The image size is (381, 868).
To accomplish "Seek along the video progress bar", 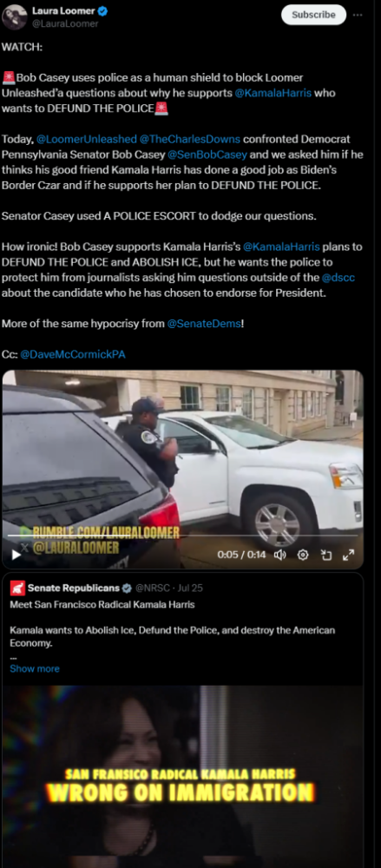I will pos(182,536).
